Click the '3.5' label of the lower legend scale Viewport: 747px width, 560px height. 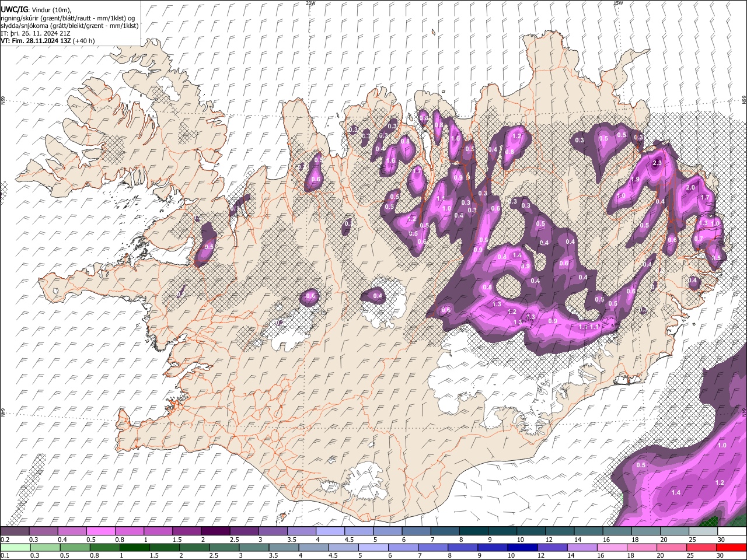(x=274, y=556)
